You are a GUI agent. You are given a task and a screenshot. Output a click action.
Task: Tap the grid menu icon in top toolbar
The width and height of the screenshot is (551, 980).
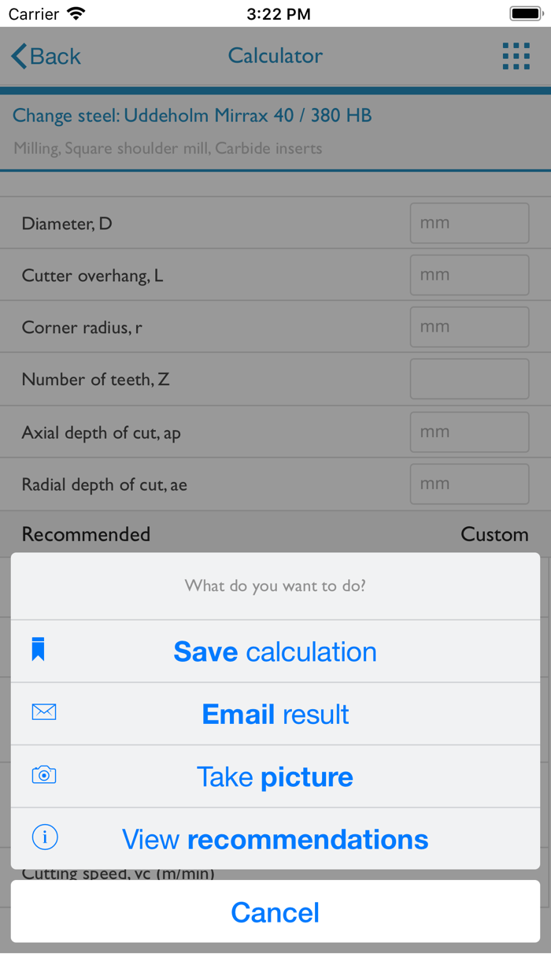click(516, 56)
